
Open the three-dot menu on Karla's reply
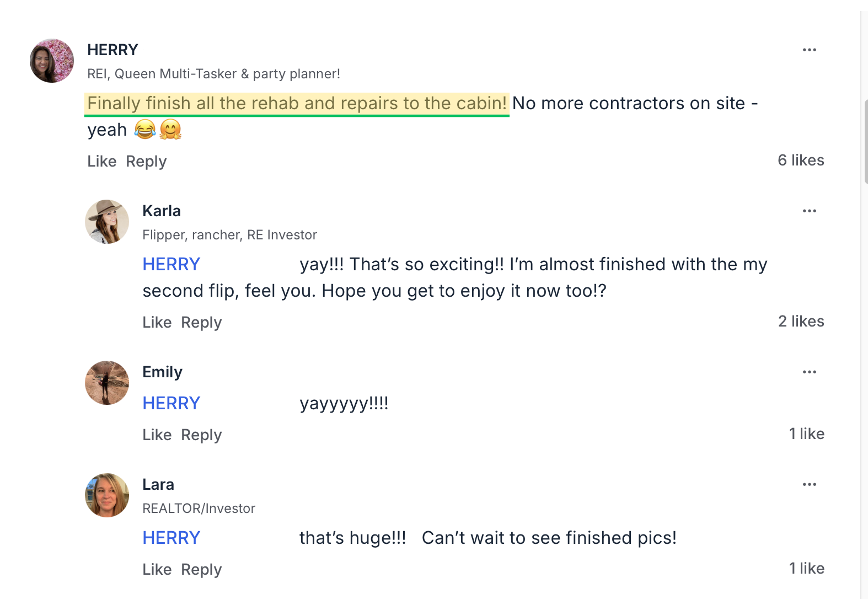click(x=809, y=211)
